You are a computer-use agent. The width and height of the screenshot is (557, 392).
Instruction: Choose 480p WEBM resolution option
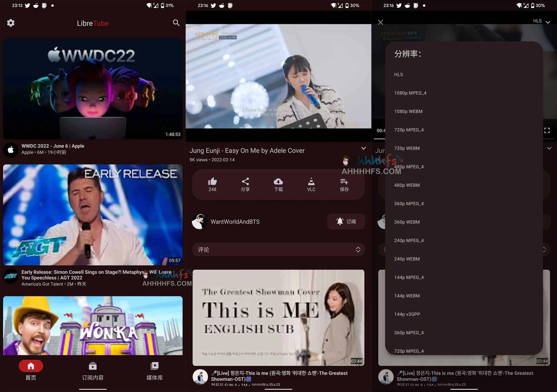click(407, 185)
